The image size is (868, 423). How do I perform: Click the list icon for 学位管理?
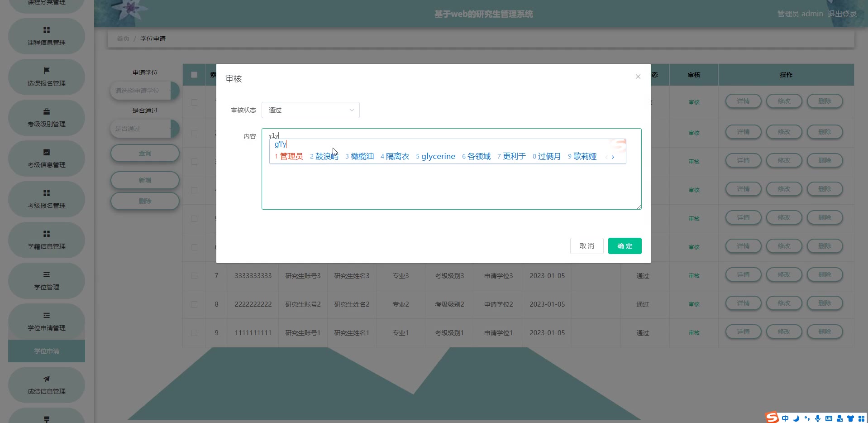pyautogui.click(x=47, y=274)
